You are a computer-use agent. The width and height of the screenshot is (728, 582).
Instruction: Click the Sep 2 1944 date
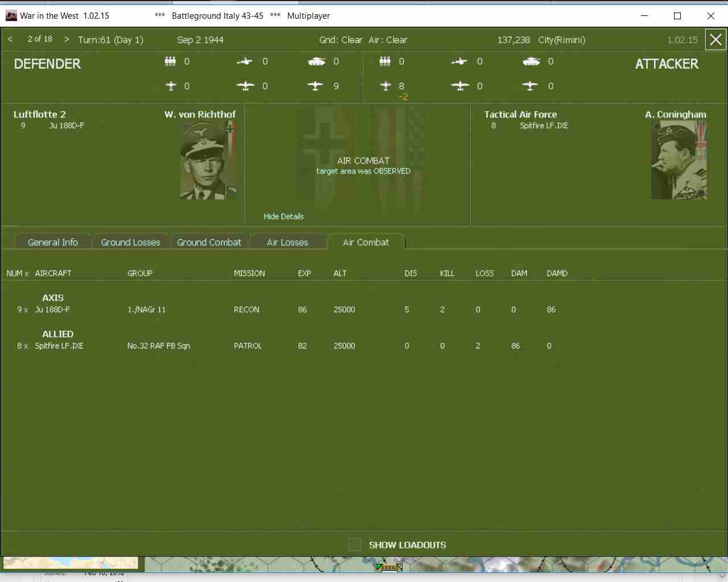(200, 40)
